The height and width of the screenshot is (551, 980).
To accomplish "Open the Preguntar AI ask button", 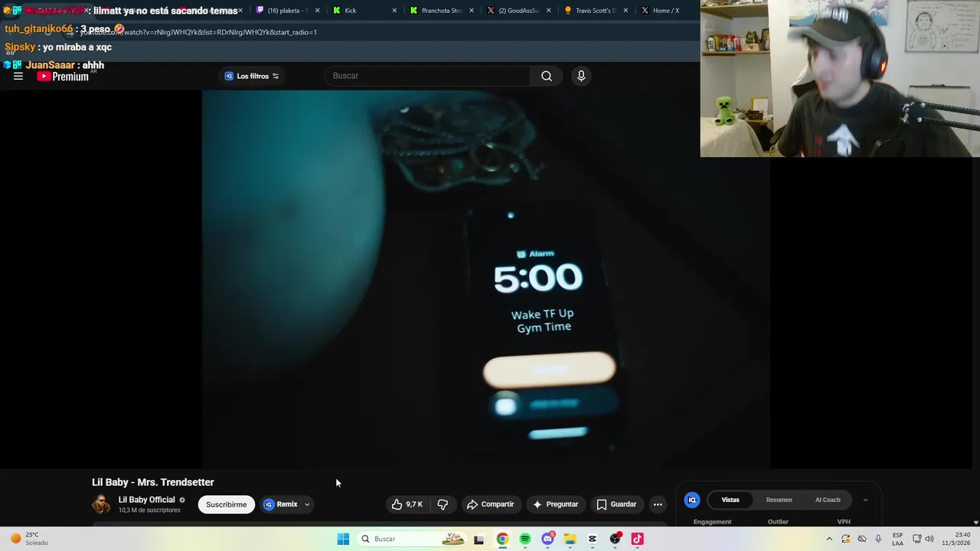I will pos(556,504).
